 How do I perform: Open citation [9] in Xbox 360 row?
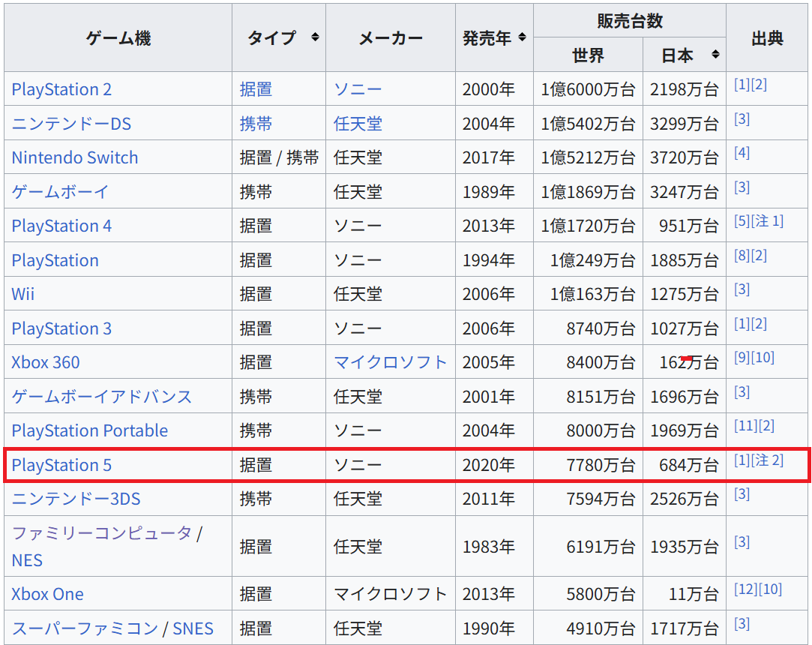click(742, 358)
